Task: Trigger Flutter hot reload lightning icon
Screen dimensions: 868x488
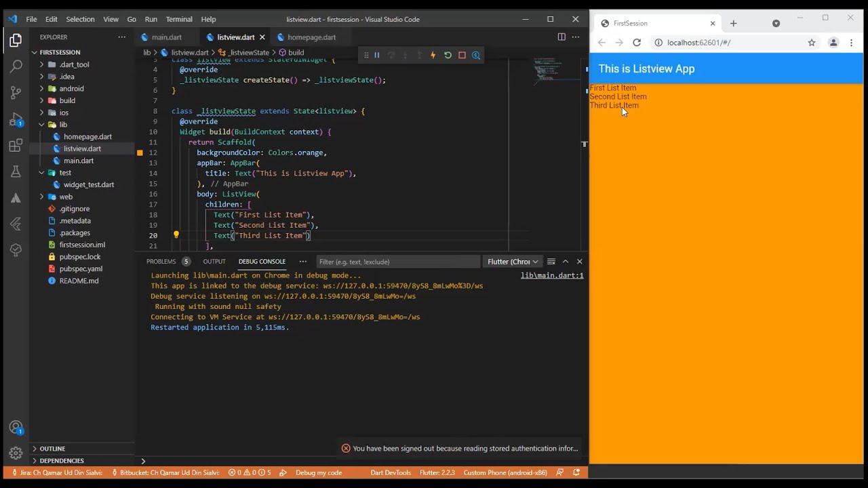Action: (433, 56)
